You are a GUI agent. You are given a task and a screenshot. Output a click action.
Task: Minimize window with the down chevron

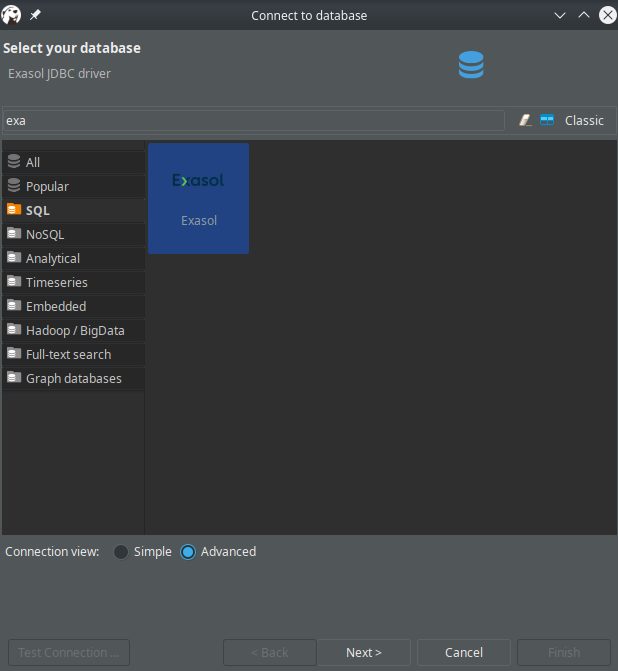pyautogui.click(x=560, y=15)
